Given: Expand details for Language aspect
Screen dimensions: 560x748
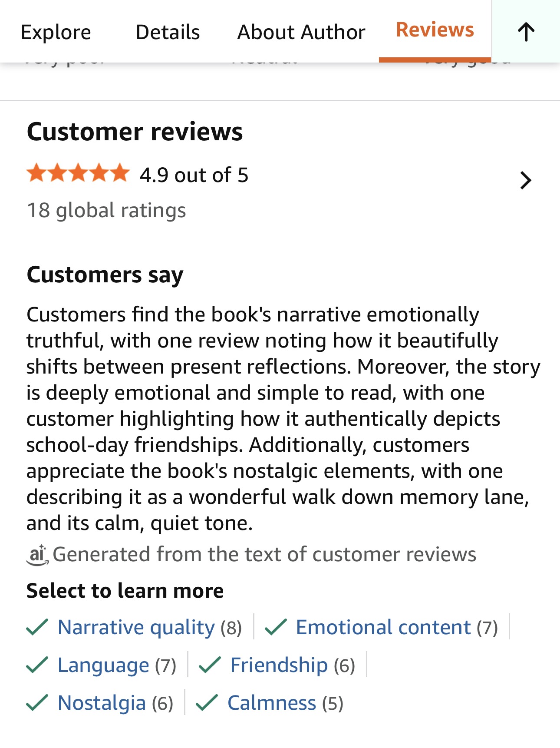Looking at the screenshot, I should click(x=102, y=665).
